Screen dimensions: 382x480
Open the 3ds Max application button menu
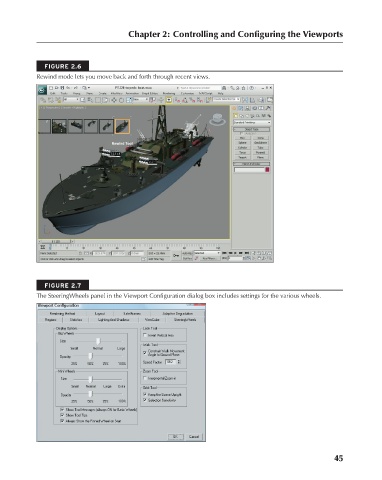(42, 90)
